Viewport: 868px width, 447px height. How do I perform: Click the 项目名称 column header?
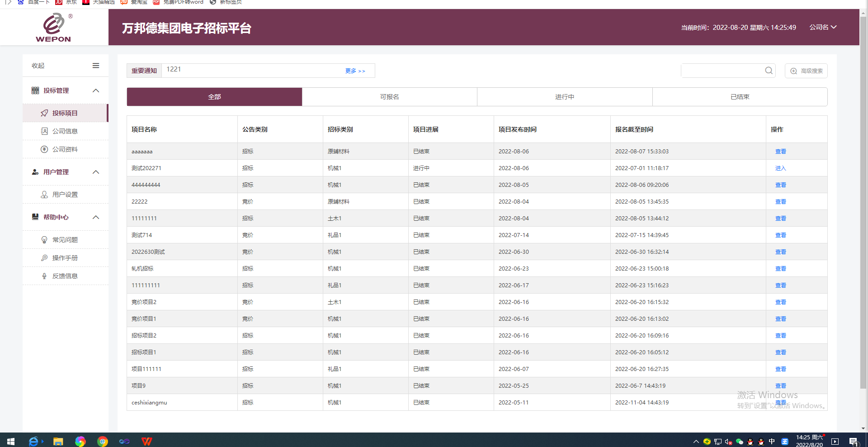pos(144,129)
